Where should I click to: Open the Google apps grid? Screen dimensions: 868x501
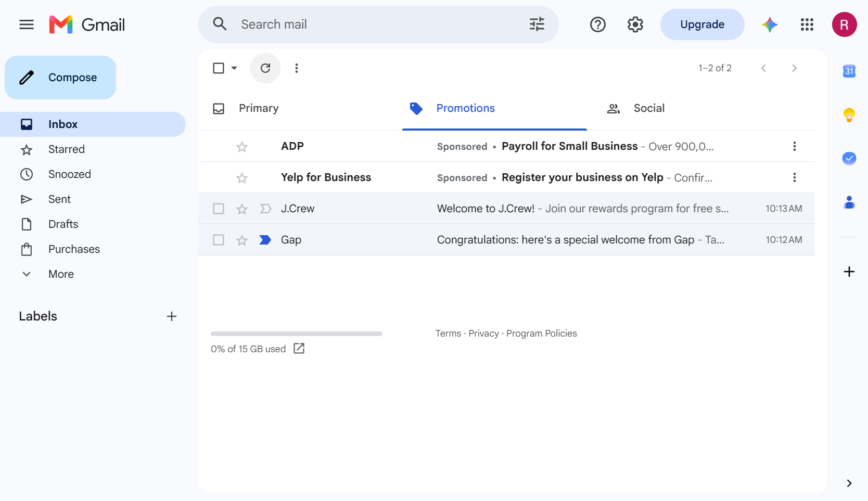807,24
